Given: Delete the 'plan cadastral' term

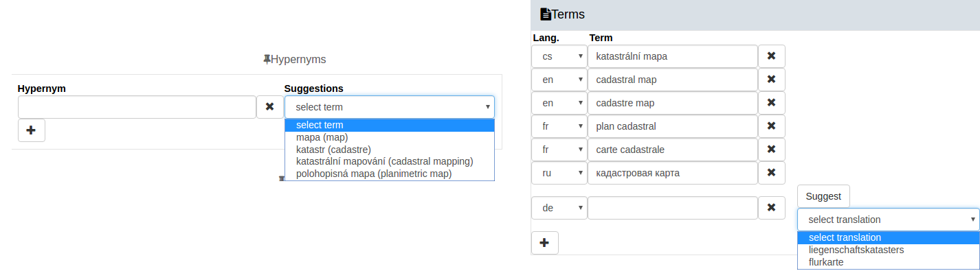Looking at the screenshot, I should coord(771,126).
